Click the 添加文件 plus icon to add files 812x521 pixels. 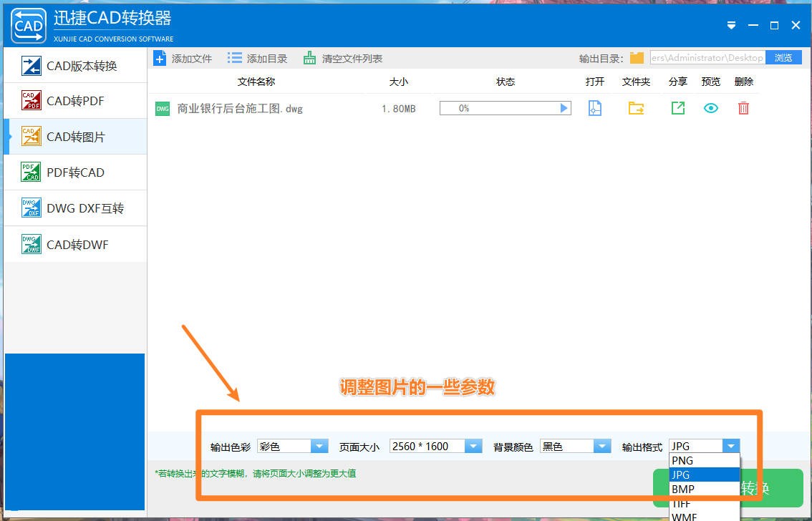coord(160,58)
